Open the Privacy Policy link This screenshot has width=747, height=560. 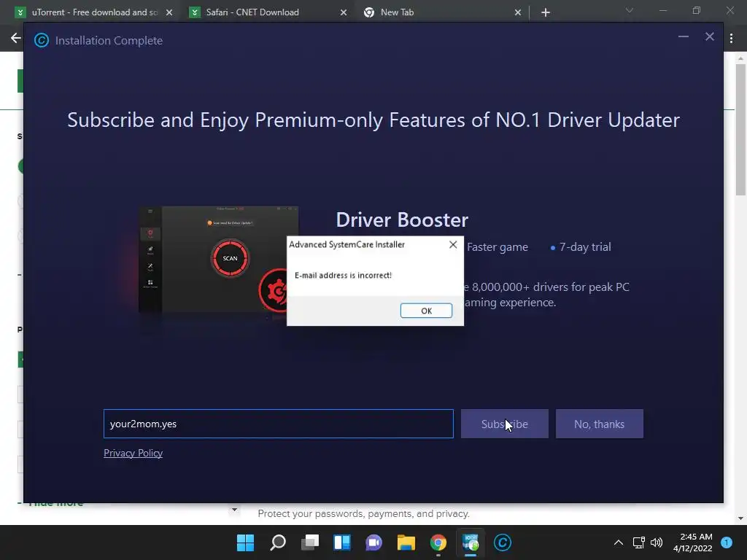coord(133,453)
